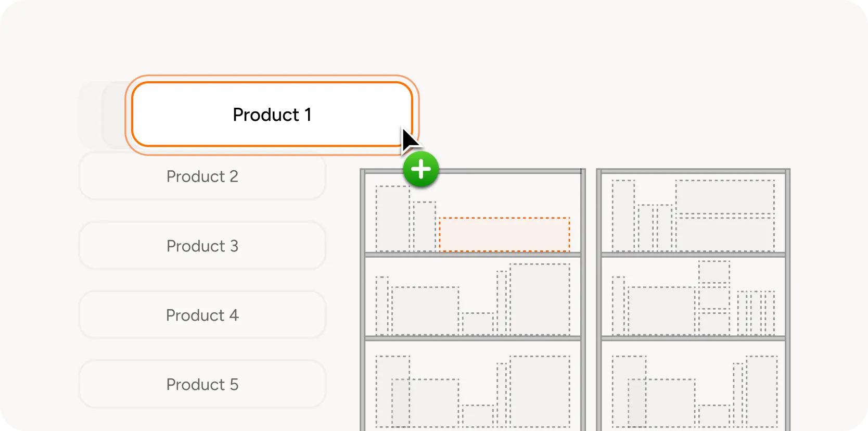
Task: Select the Product 2 item
Action: coord(202,176)
